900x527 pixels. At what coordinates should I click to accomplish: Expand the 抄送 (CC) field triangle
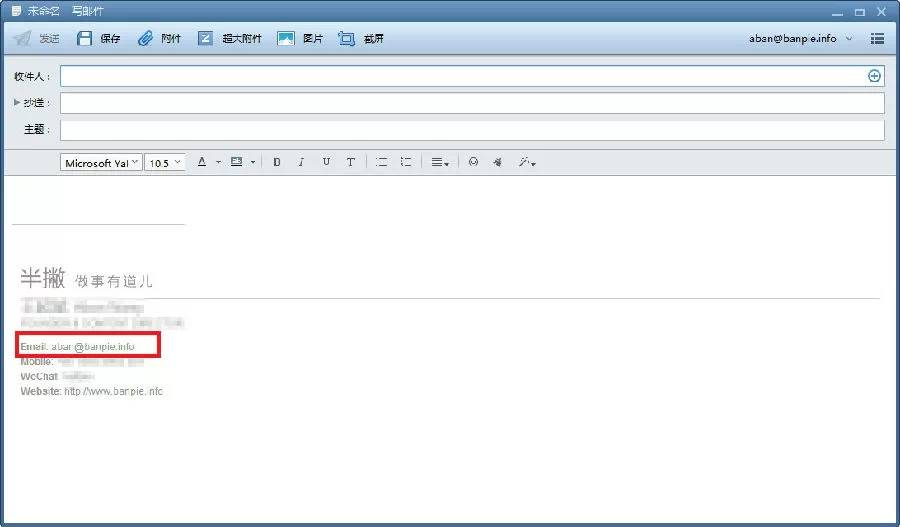click(x=16, y=103)
